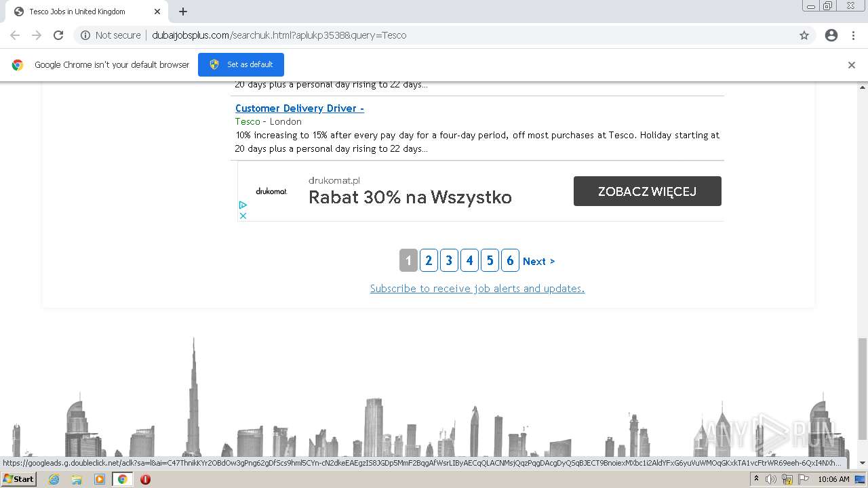Image resolution: width=868 pixels, height=488 pixels.
Task: Go to results page 6
Action: [510, 261]
